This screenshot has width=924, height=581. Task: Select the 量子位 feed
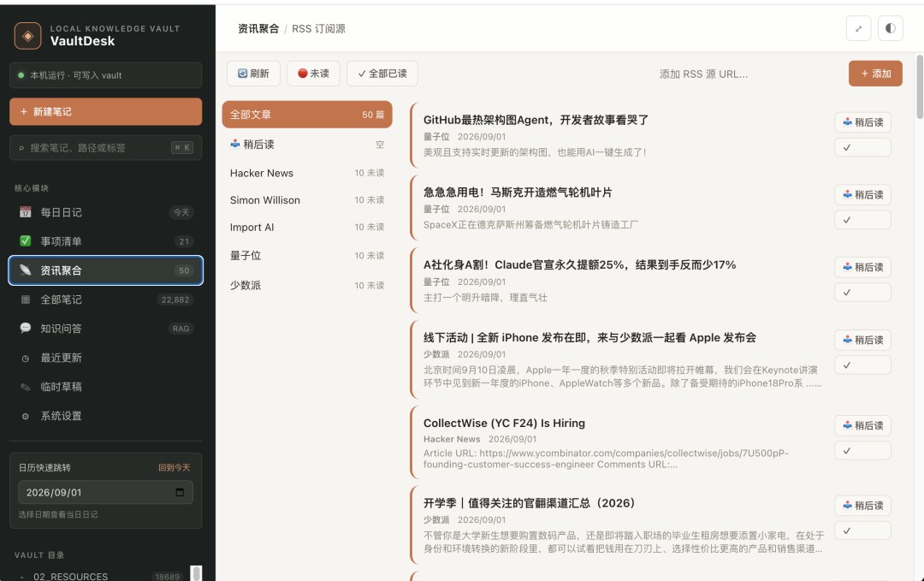[307, 255]
